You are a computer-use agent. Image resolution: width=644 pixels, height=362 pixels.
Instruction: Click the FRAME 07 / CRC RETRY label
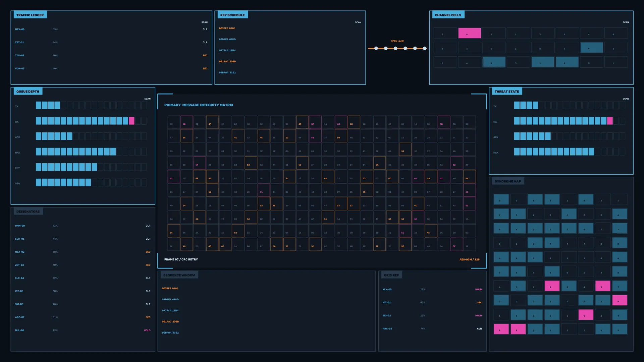pos(181,260)
